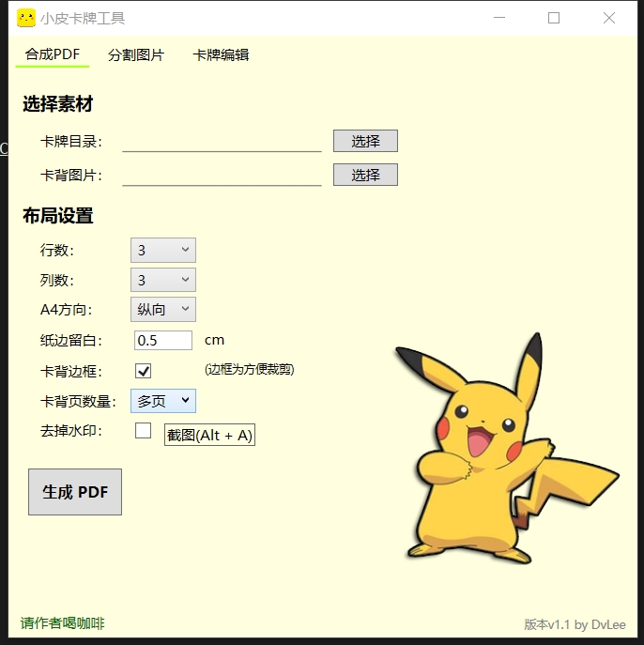644x645 pixels.
Task: Click the 请作者喝咖啡 link
Action: click(x=63, y=623)
